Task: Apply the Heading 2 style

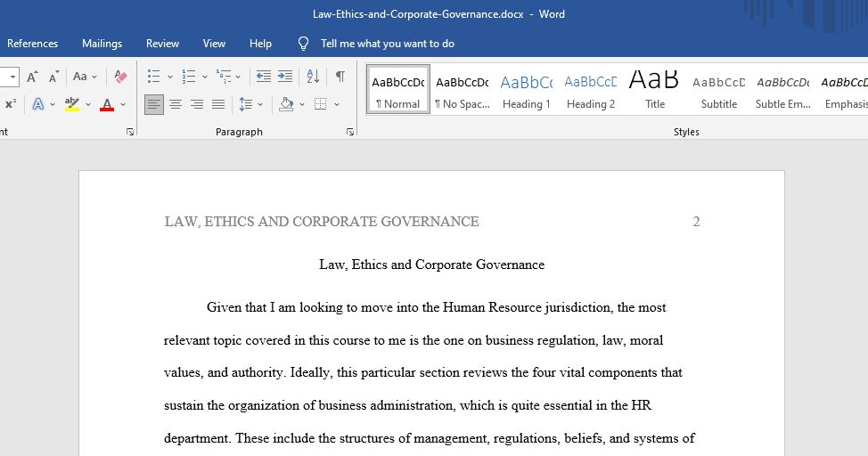Action: point(591,90)
